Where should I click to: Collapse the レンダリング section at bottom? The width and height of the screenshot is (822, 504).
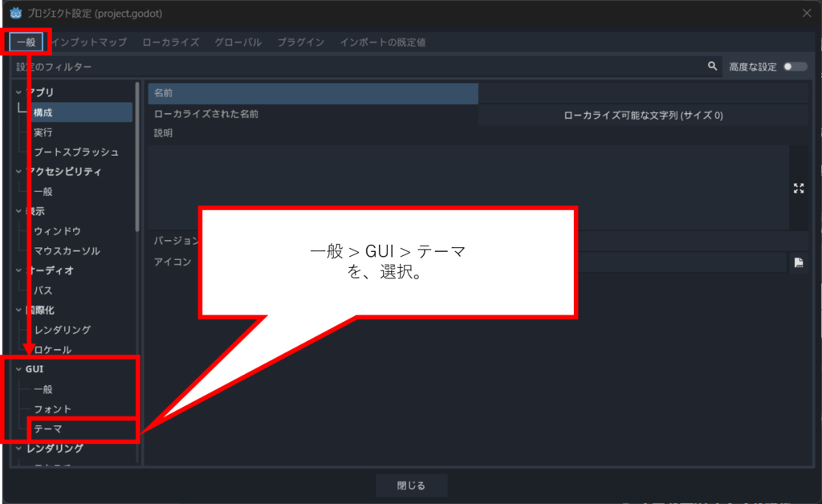coord(19,449)
